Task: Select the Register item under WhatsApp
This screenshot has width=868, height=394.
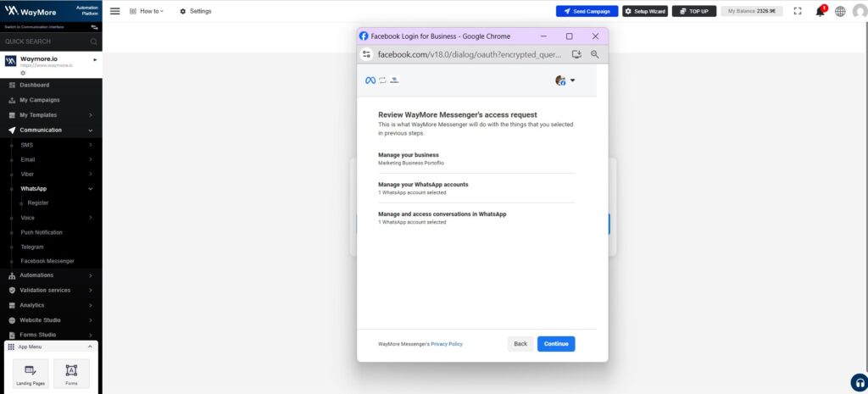Action: [x=38, y=203]
